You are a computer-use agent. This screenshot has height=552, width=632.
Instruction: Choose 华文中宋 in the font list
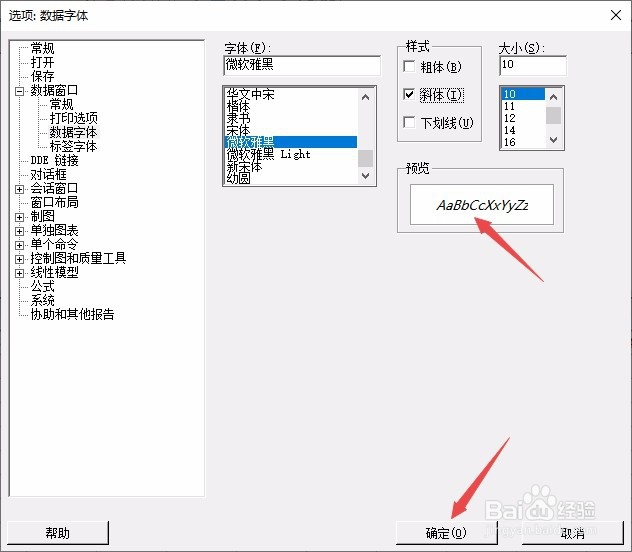pyautogui.click(x=291, y=94)
